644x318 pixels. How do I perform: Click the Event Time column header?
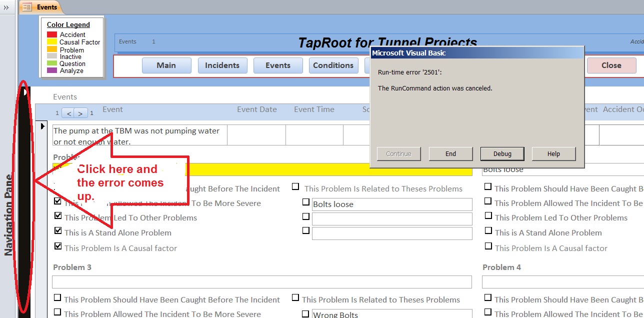pyautogui.click(x=314, y=109)
